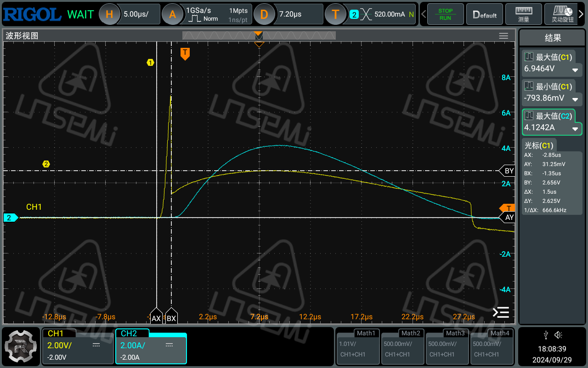Toggle the STOP/RUN acquisition button
The width and height of the screenshot is (588, 368).
pyautogui.click(x=445, y=14)
